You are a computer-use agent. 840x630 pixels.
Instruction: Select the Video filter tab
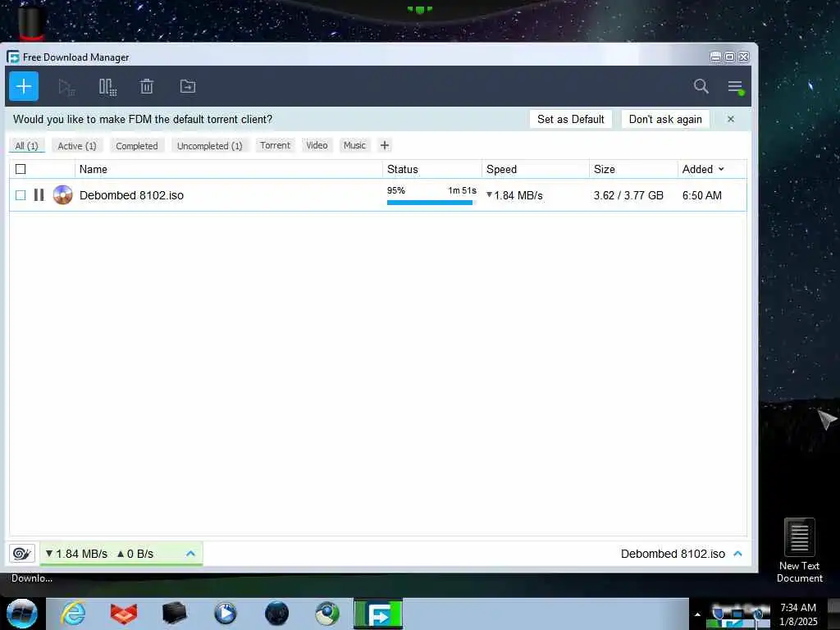coord(317,145)
